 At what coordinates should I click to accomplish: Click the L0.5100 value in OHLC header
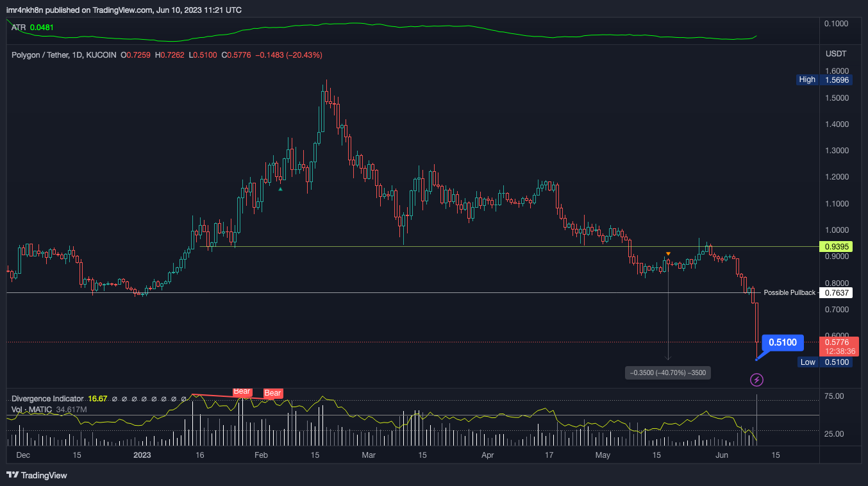coord(204,55)
